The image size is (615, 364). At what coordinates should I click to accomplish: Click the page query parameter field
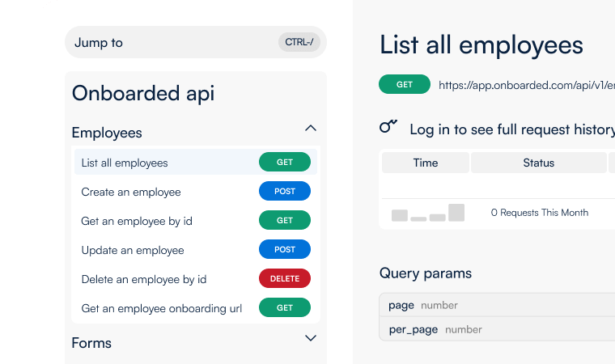point(497,305)
